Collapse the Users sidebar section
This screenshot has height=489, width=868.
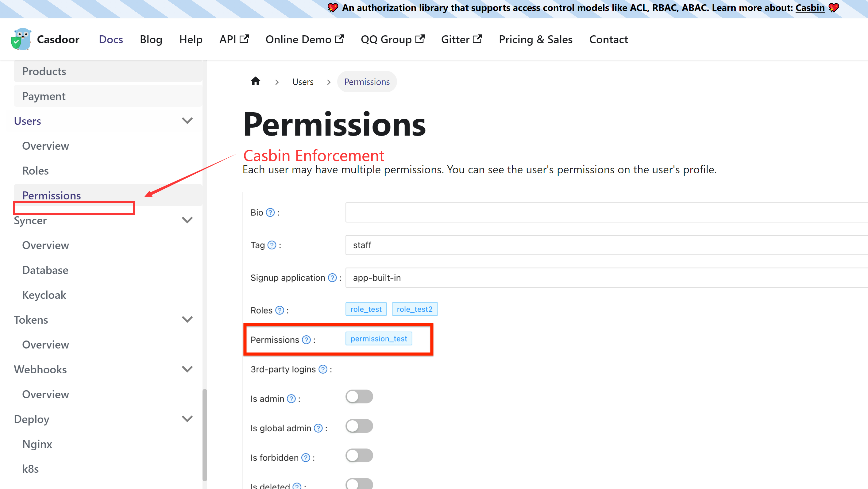[x=187, y=120]
